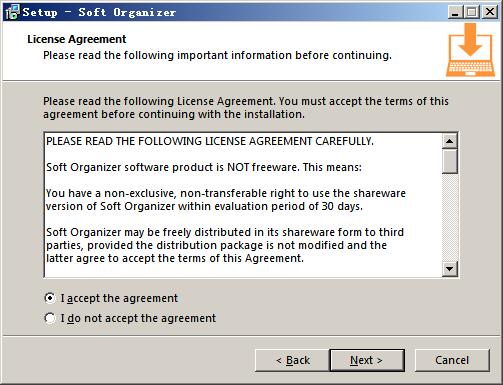Screen dimensions: 503x385
Task: Click the Next button
Action: click(367, 360)
